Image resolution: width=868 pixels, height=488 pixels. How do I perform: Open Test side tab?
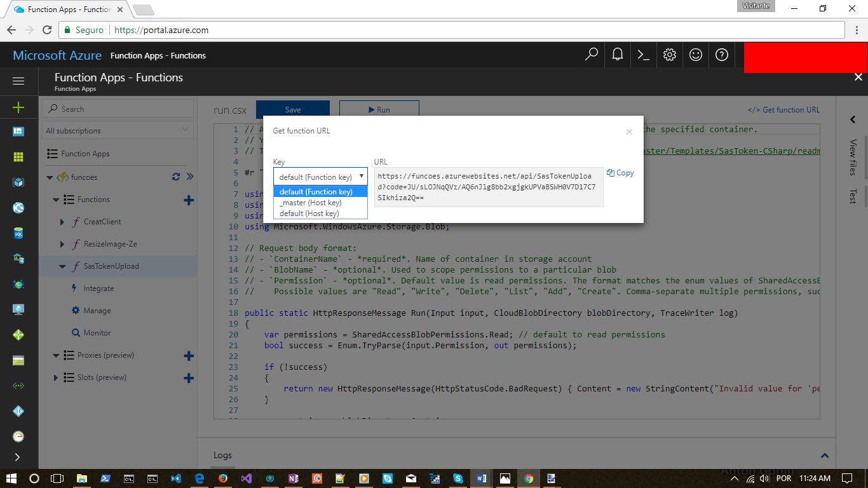(x=853, y=196)
